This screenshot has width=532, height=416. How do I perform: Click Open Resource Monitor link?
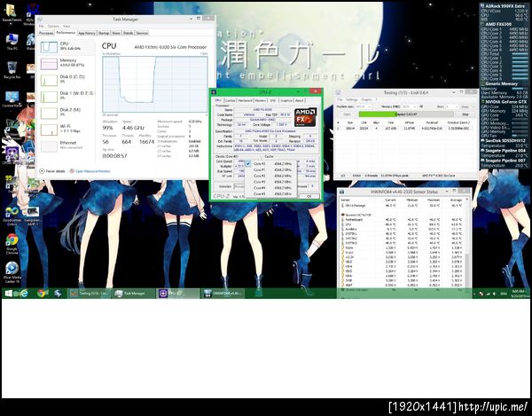[92, 171]
